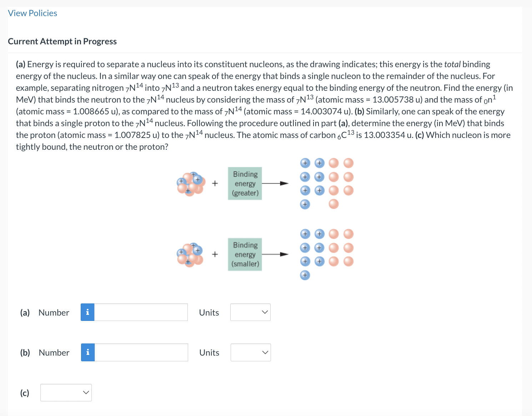Expand the part (c) answer dropdown
This screenshot has height=416, width=532.
66,392
